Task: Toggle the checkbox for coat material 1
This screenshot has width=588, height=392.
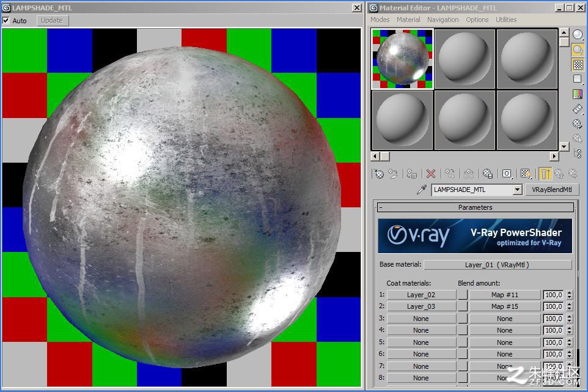Action: 463,295
